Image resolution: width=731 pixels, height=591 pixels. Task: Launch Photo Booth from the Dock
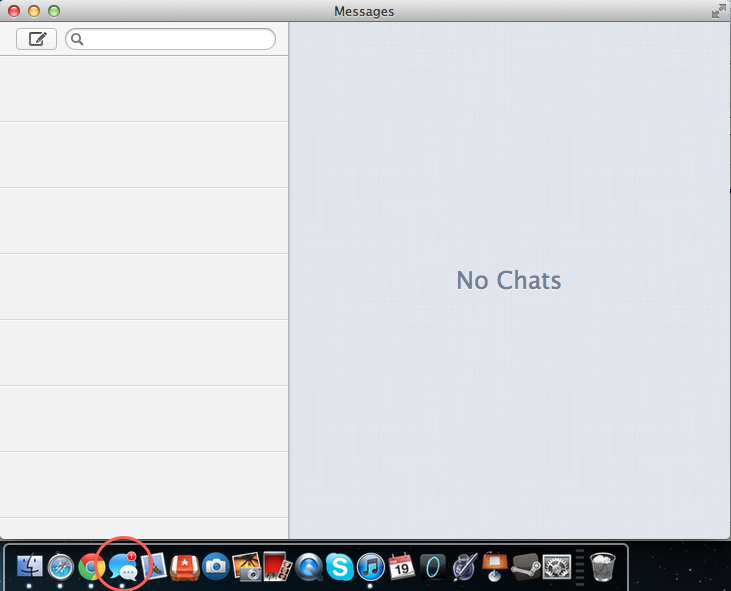[x=277, y=566]
